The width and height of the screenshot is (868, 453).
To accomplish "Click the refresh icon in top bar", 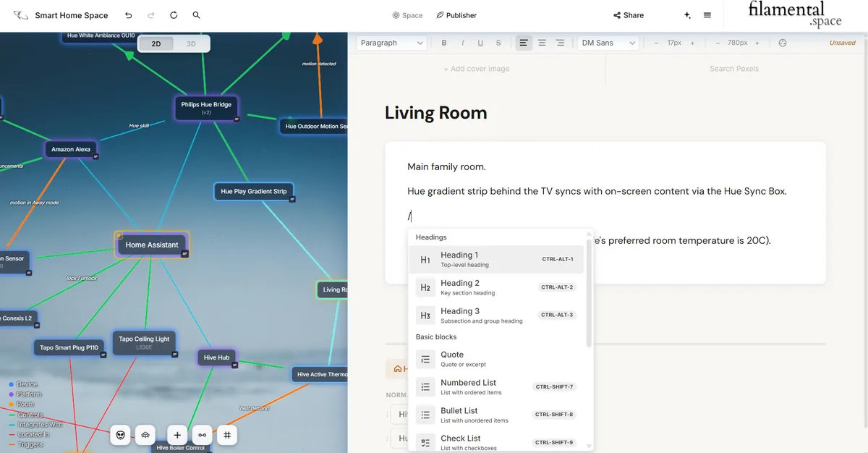I will click(174, 15).
